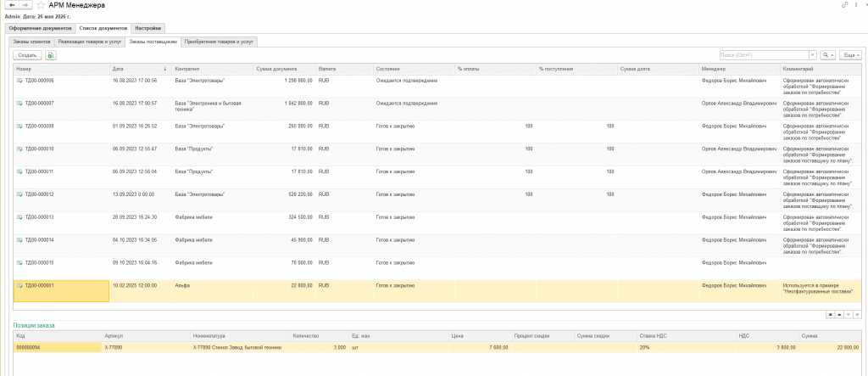Select the date cell 13.09.2023 0:00:00

[x=141, y=200]
